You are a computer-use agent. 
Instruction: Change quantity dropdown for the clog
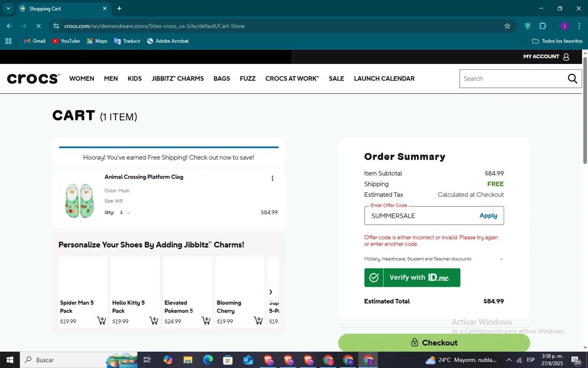point(125,212)
